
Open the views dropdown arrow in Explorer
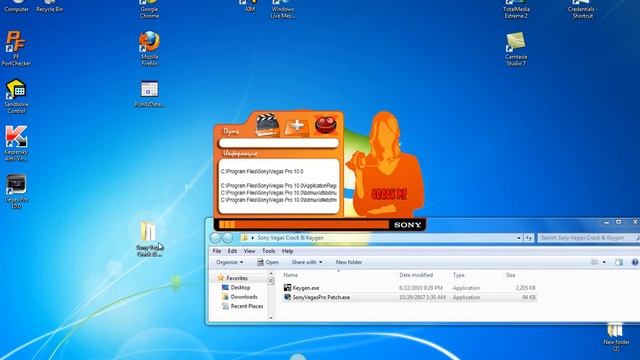pos(604,262)
